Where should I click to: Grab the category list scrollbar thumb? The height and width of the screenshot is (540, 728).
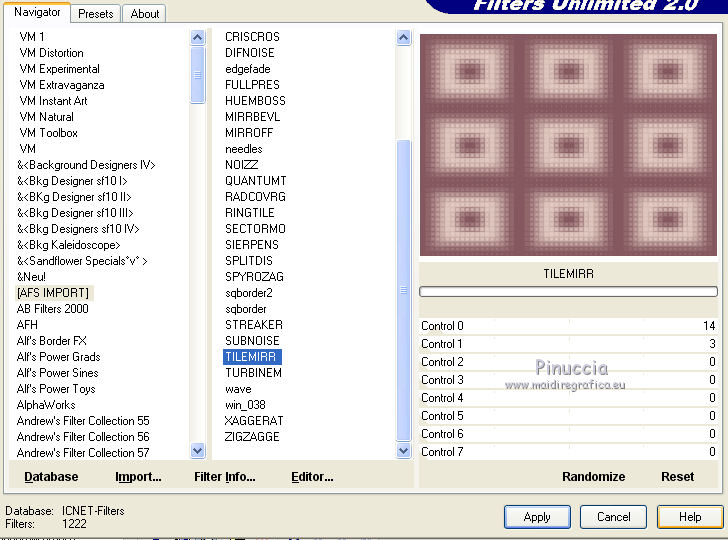(197, 75)
